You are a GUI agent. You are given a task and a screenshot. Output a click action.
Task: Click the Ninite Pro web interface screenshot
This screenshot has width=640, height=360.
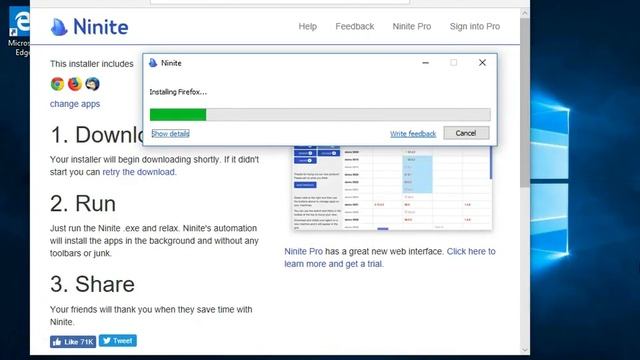[x=392, y=188]
